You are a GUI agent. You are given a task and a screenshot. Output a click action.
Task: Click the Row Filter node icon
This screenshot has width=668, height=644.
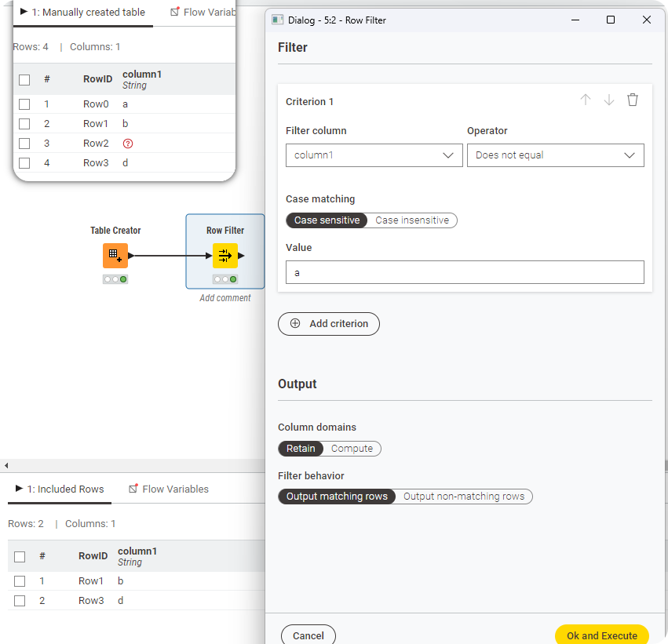point(225,256)
